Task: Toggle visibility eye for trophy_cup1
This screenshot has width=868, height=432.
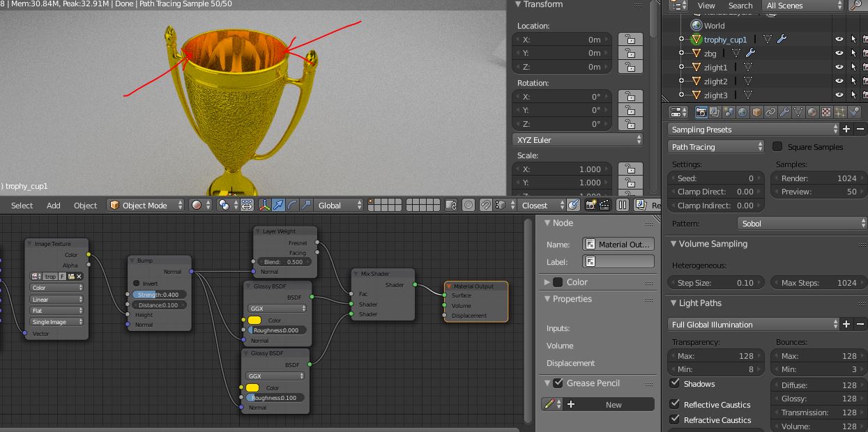Action: pos(839,40)
